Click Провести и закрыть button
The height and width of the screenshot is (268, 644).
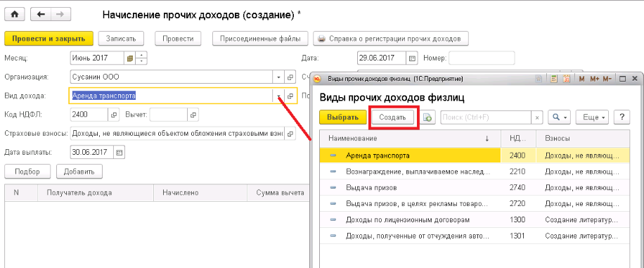[49, 39]
